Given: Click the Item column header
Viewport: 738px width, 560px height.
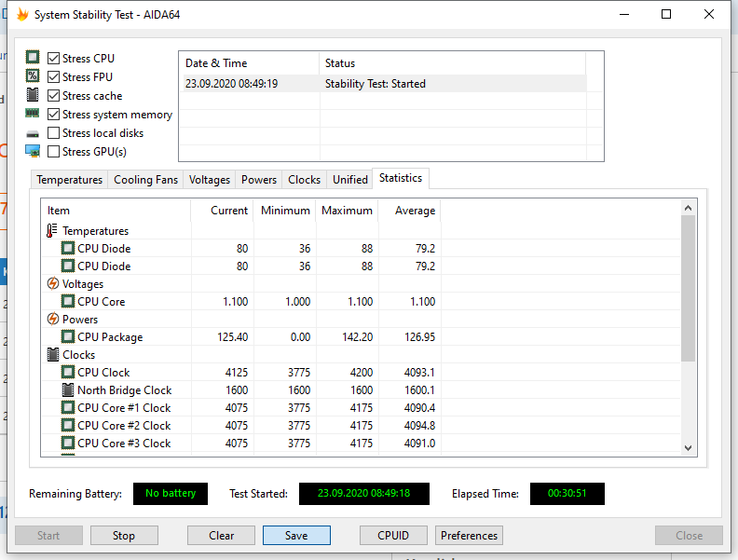Looking at the screenshot, I should tap(116, 211).
